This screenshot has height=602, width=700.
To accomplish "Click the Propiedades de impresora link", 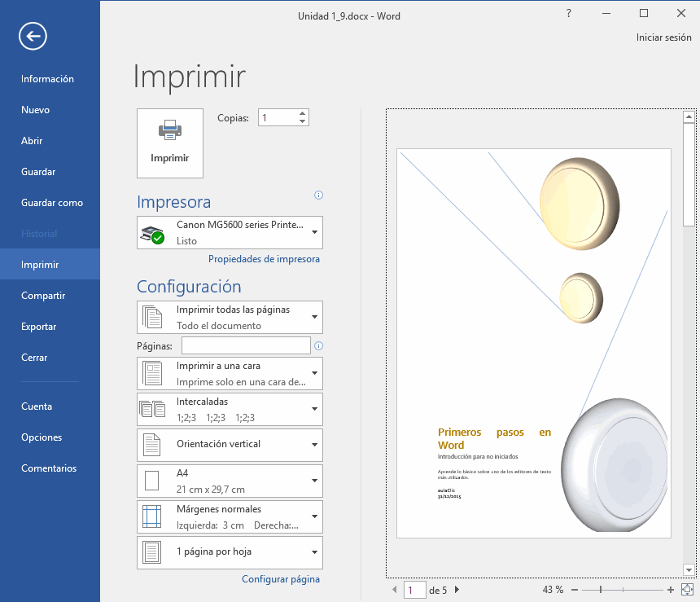I will (x=264, y=259).
